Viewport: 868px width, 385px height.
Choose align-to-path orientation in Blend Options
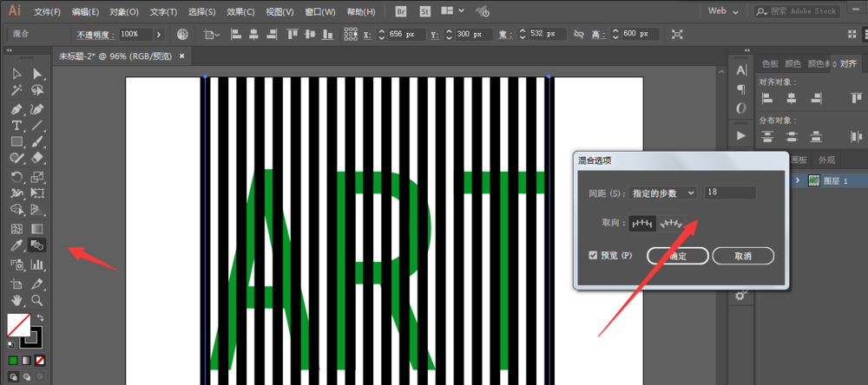(x=670, y=223)
